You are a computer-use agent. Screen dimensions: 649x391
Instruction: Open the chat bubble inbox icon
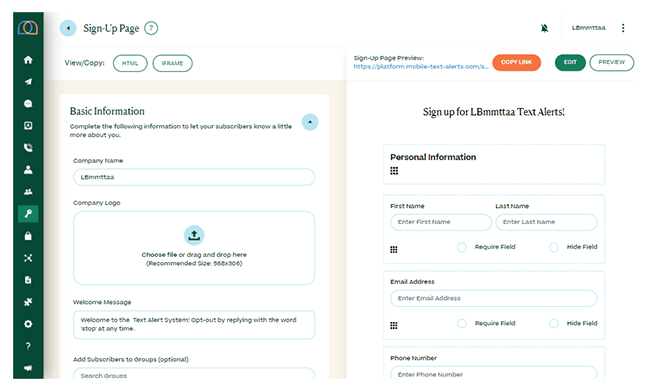[28, 103]
